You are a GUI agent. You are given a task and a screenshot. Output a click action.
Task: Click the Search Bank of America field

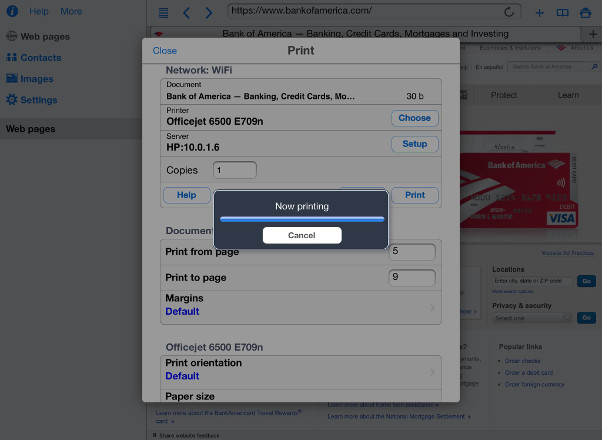[549, 67]
